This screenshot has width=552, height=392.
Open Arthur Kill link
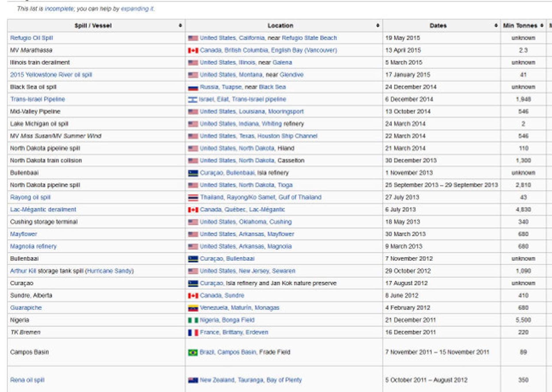[x=23, y=271]
